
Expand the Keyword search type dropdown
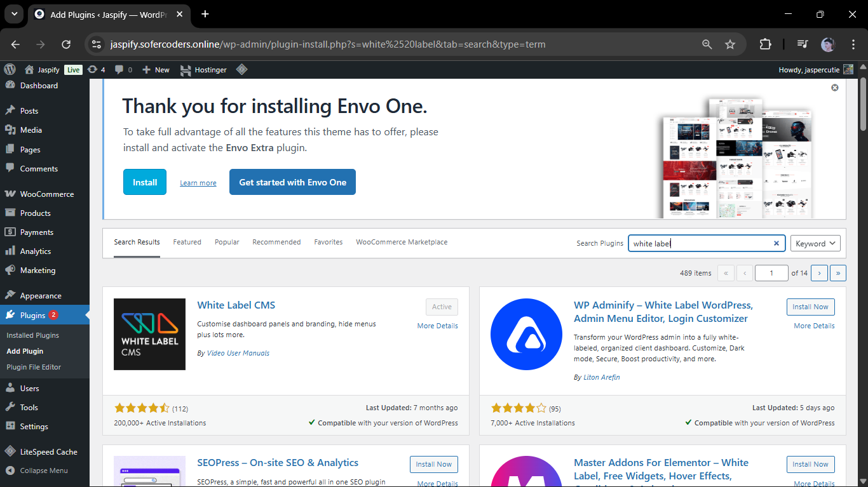tap(815, 243)
